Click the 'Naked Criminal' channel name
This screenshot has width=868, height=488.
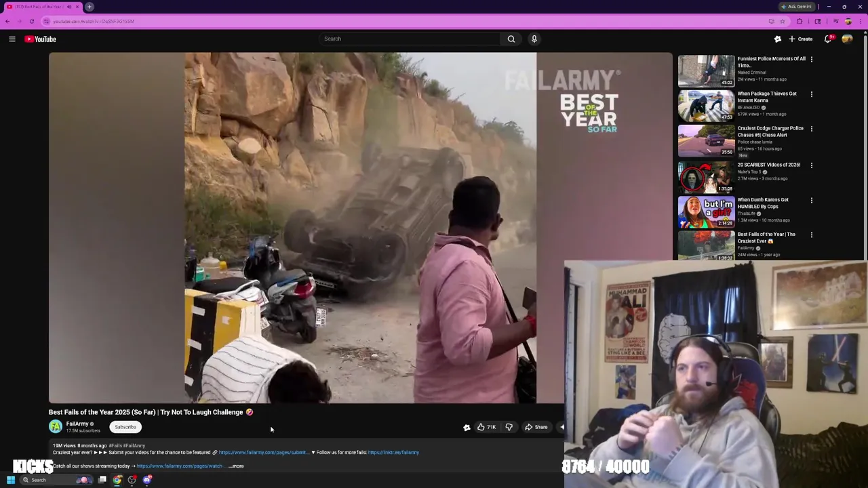(x=752, y=73)
